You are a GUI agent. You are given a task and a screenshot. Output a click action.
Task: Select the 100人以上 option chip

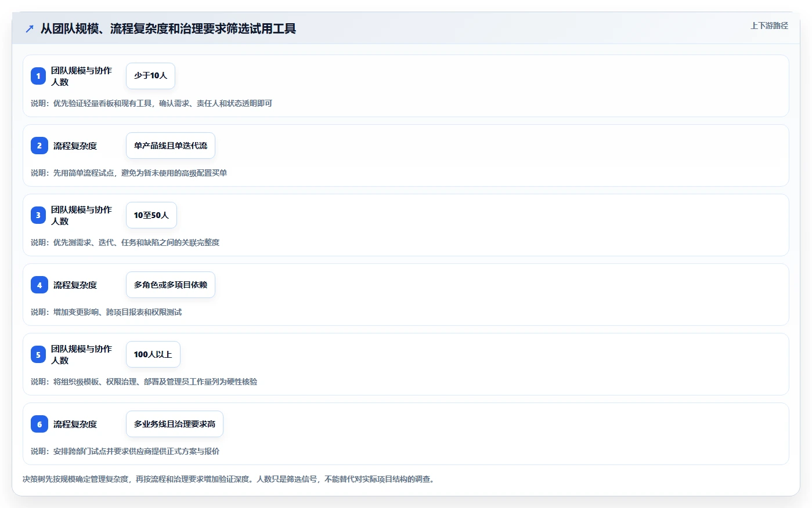point(153,354)
